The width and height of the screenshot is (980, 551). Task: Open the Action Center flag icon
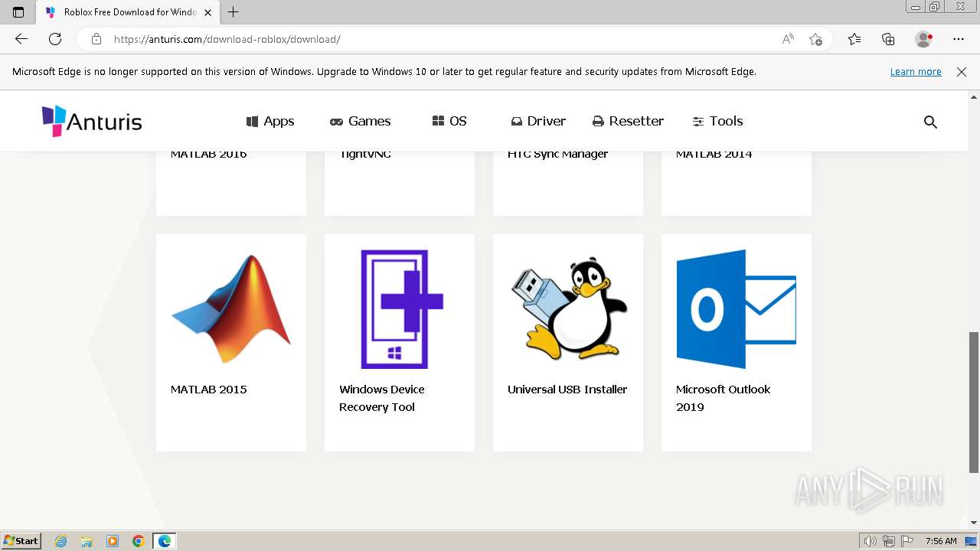(906, 541)
